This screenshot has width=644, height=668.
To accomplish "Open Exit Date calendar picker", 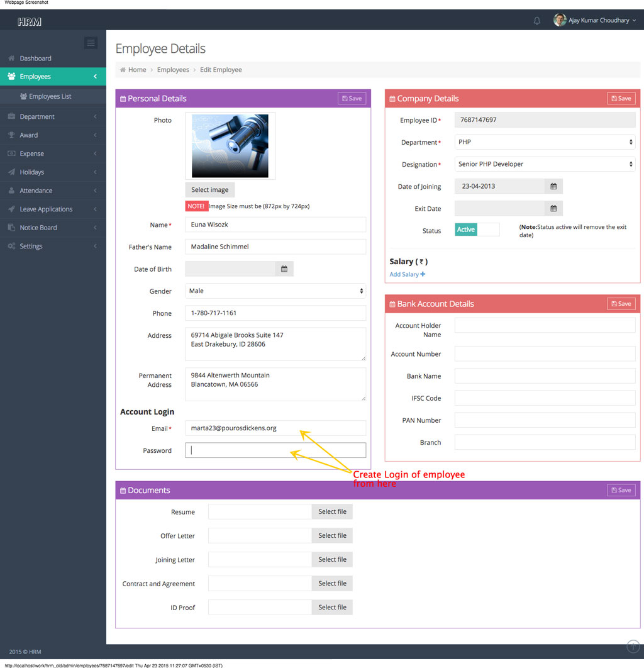I will 553,209.
